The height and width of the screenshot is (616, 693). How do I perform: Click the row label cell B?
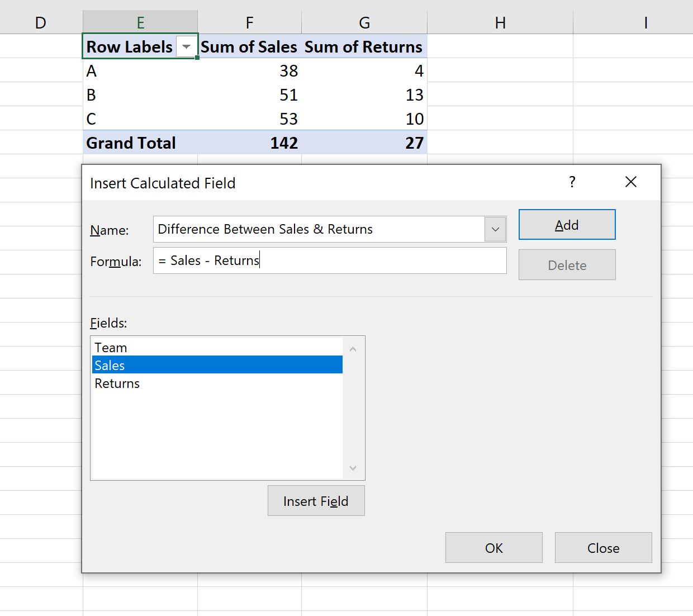pyautogui.click(x=140, y=94)
